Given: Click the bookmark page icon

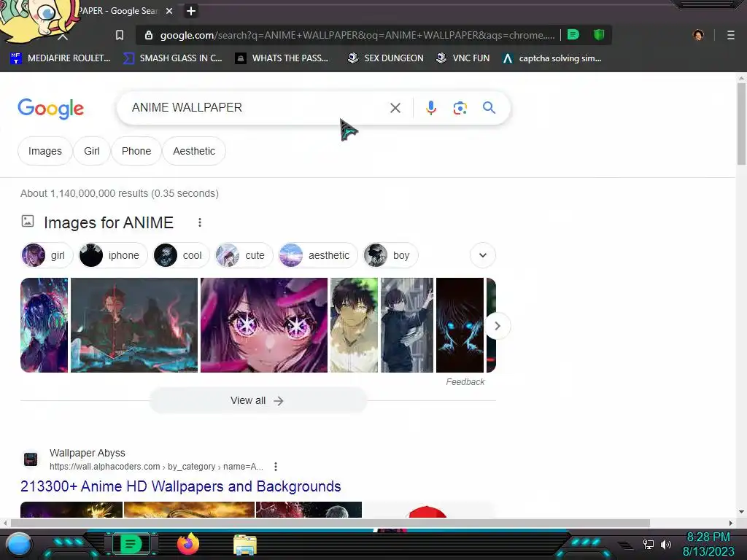Looking at the screenshot, I should (120, 35).
